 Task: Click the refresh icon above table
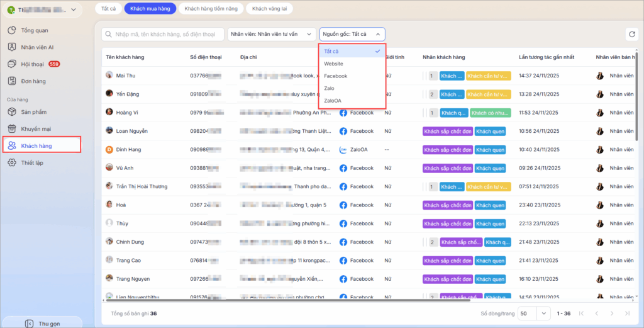point(631,35)
